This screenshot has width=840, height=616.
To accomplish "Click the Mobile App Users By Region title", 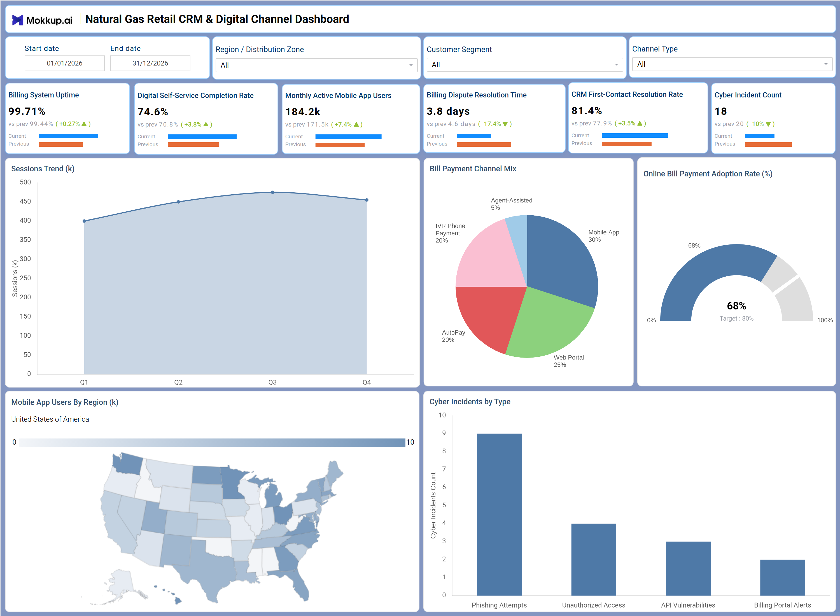I will [65, 402].
